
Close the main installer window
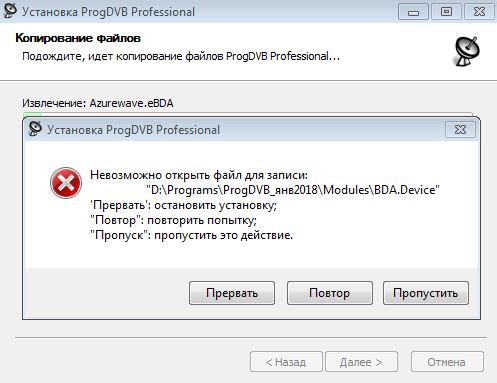click(479, 12)
